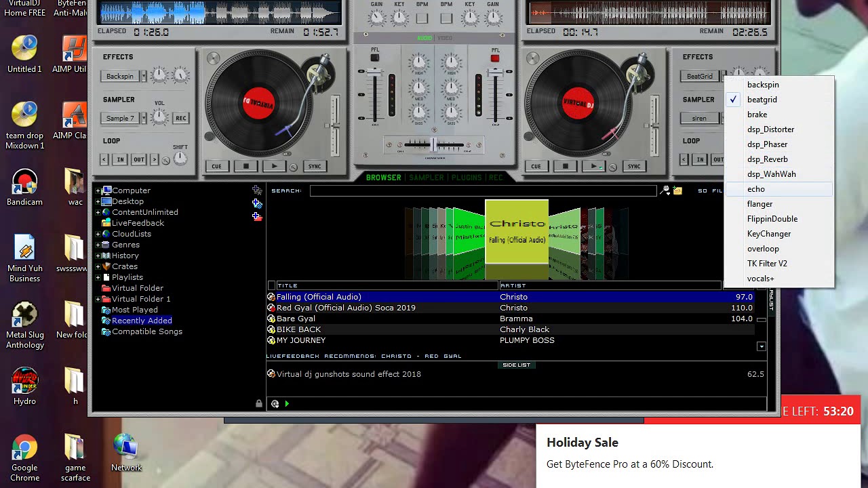
Task: Click the left deck loop round icon next to >
Action: coord(165,161)
